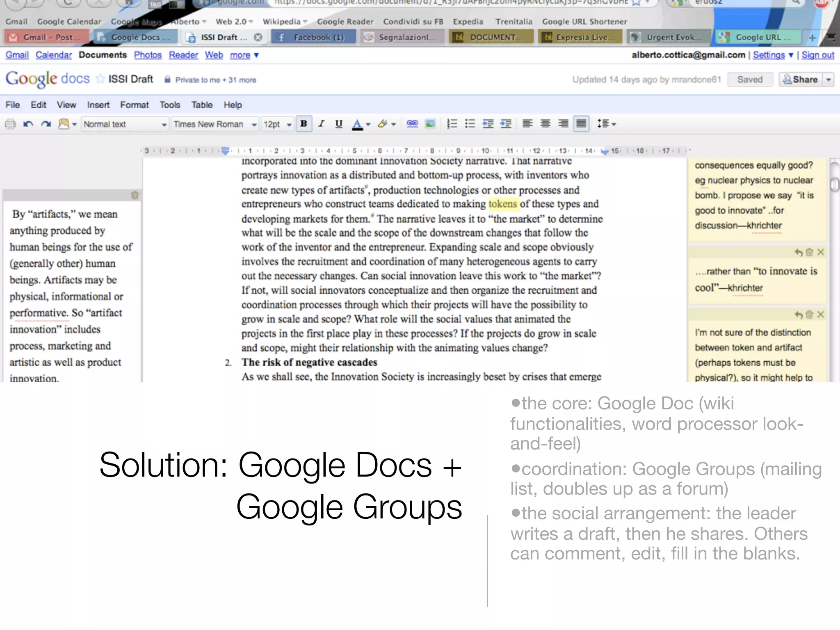Click Private to me + 31 more
The height and width of the screenshot is (630, 840).
pos(216,80)
